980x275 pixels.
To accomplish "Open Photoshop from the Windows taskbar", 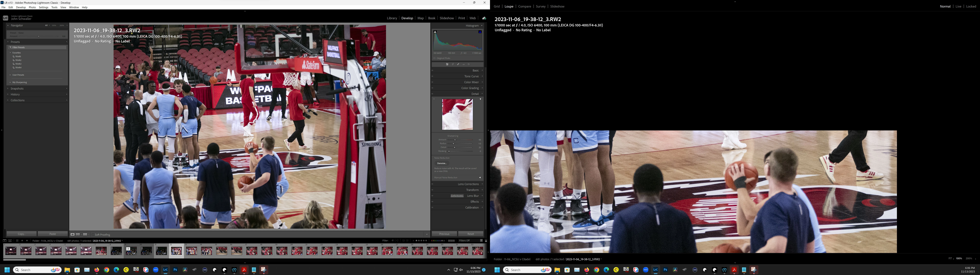I will (175, 270).
